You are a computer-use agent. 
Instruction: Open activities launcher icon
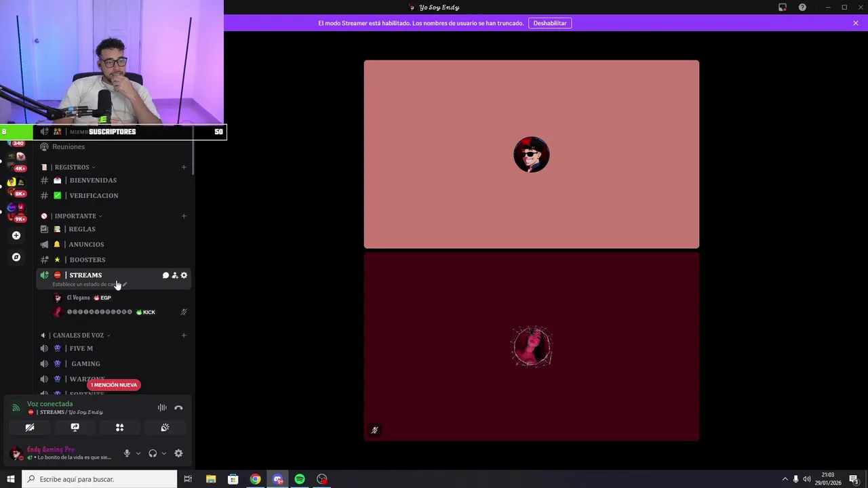(x=119, y=428)
